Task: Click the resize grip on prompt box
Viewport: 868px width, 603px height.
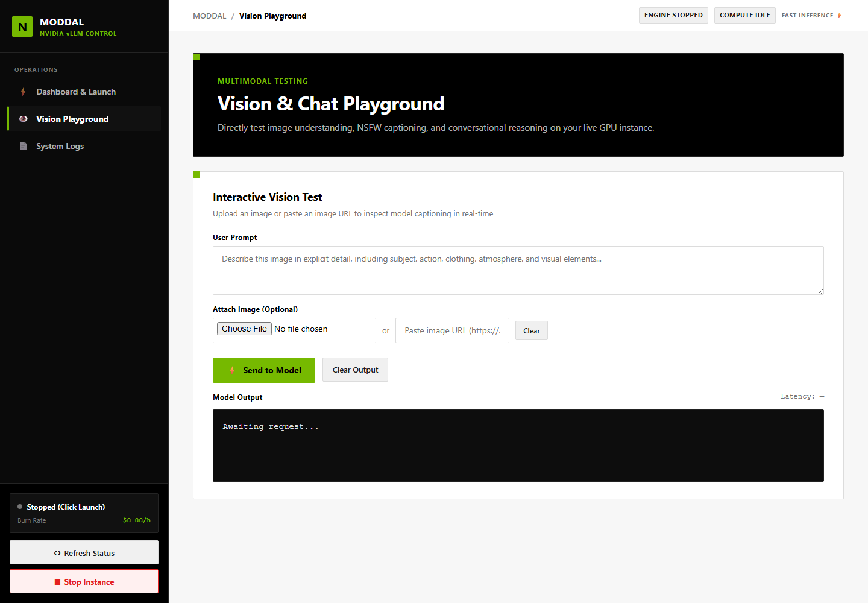Action: [820, 291]
